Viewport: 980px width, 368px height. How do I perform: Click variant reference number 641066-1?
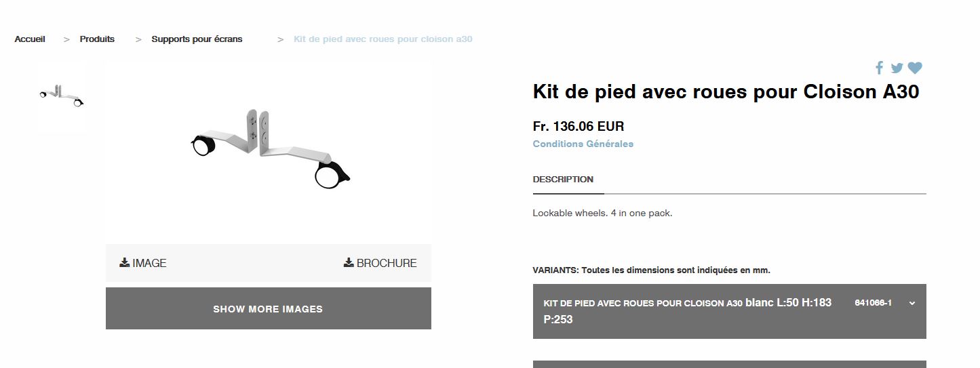click(873, 303)
